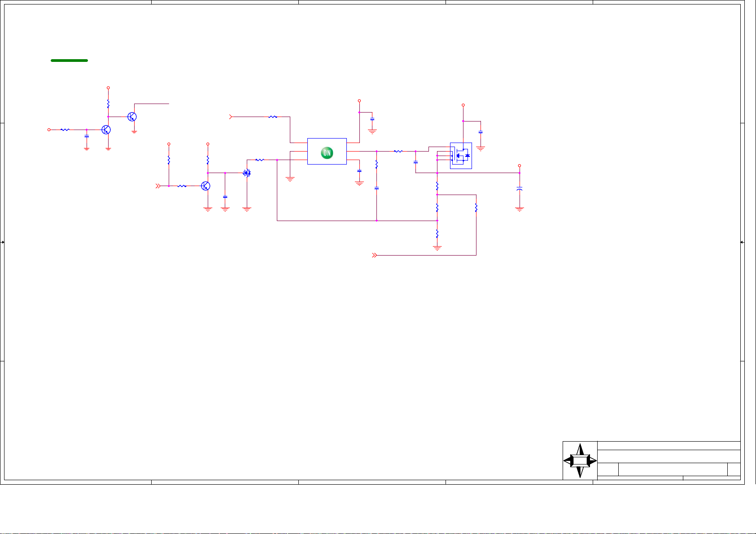Screen dimensions: 756x534
Task: Select the capacitor beside the power MOSFET supply rail
Action: coord(481,132)
